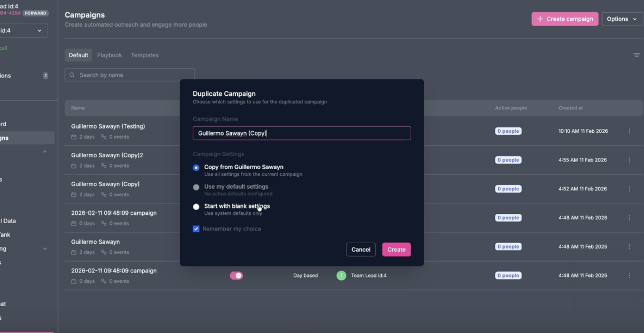
Task: Switch to the Playbook tab
Action: 109,55
